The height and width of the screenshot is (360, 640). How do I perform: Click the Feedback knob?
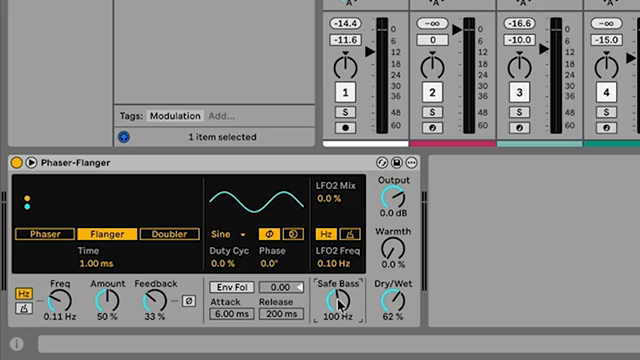pyautogui.click(x=155, y=301)
